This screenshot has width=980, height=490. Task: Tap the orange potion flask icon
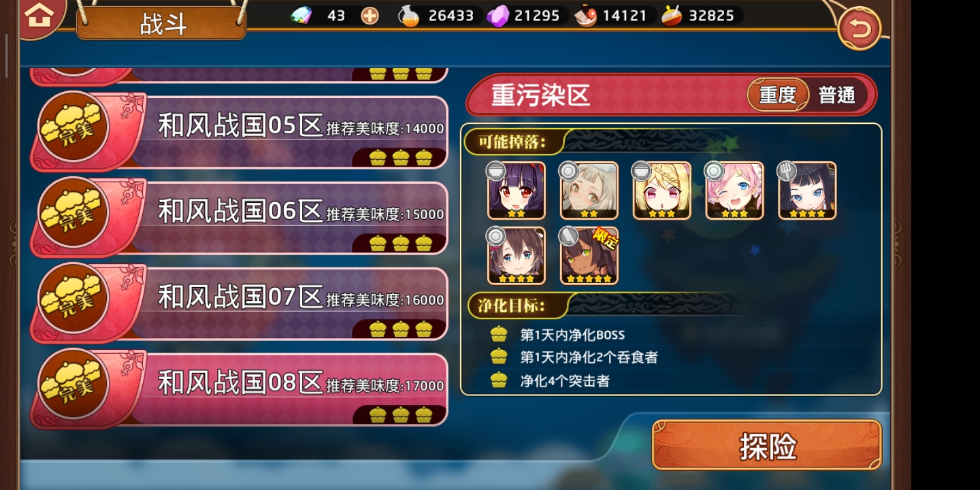pyautogui.click(x=408, y=16)
